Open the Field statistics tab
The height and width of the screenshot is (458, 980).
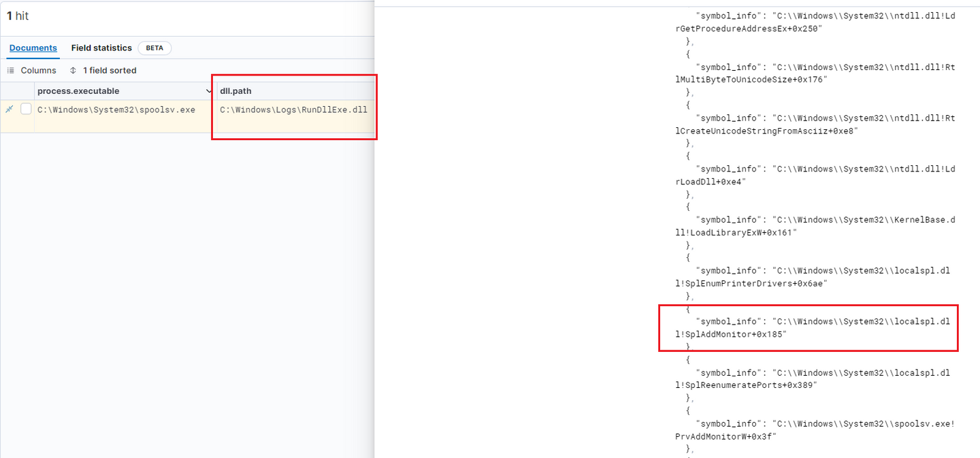pyautogui.click(x=101, y=48)
